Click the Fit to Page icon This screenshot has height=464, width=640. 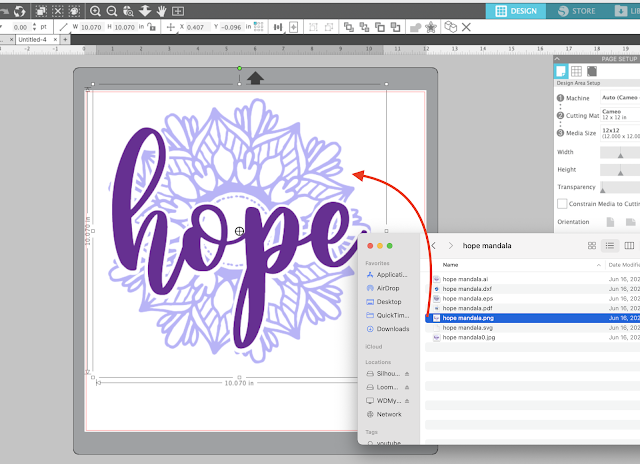pyautogui.click(x=178, y=11)
